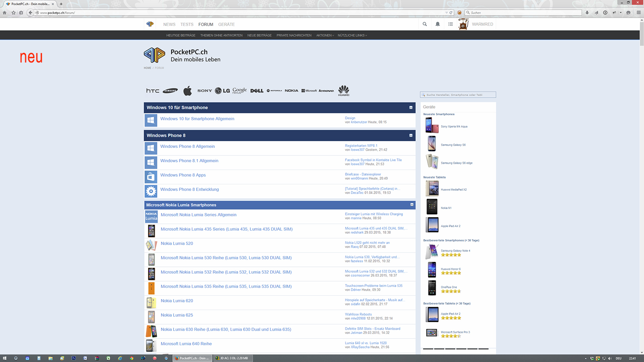Select the HTC manufacturer logo

(153, 90)
